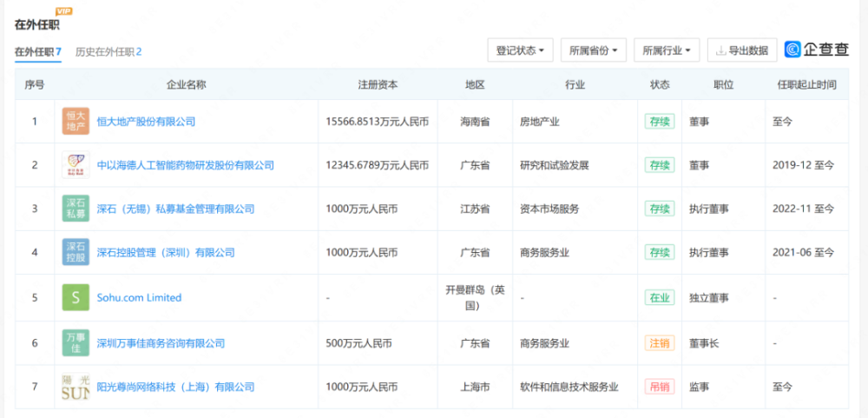Click the 吊销 status tag in row 7
Image resolution: width=868 pixels, height=418 pixels.
660,387
